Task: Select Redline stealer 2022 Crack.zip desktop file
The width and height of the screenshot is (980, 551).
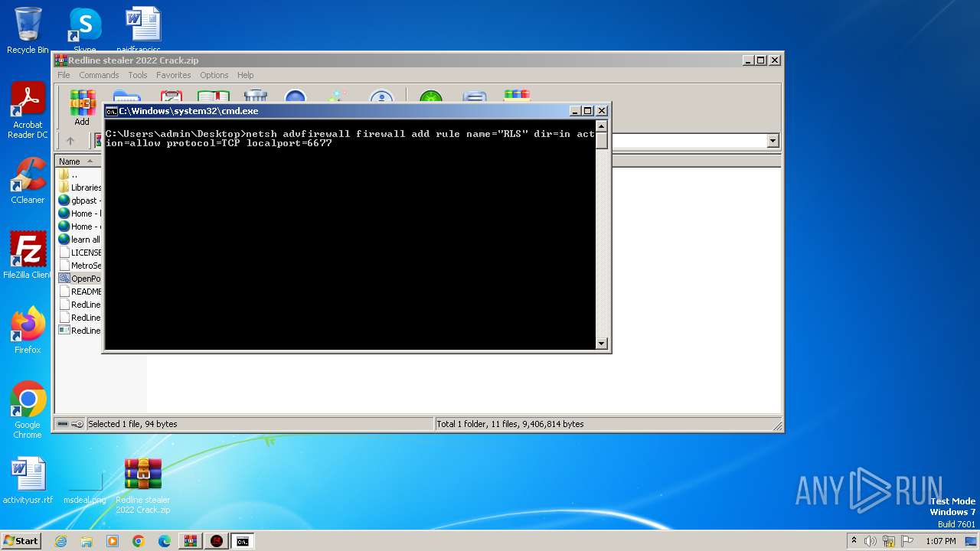Action: pos(143,485)
